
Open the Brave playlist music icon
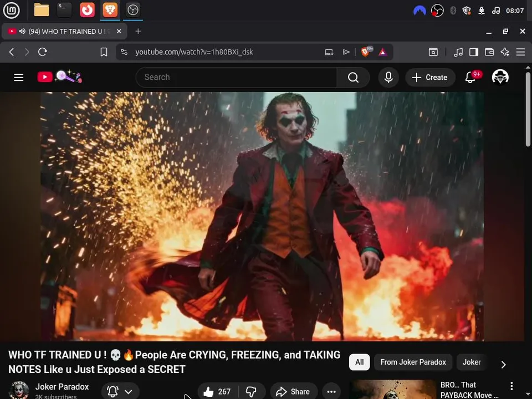point(458,52)
